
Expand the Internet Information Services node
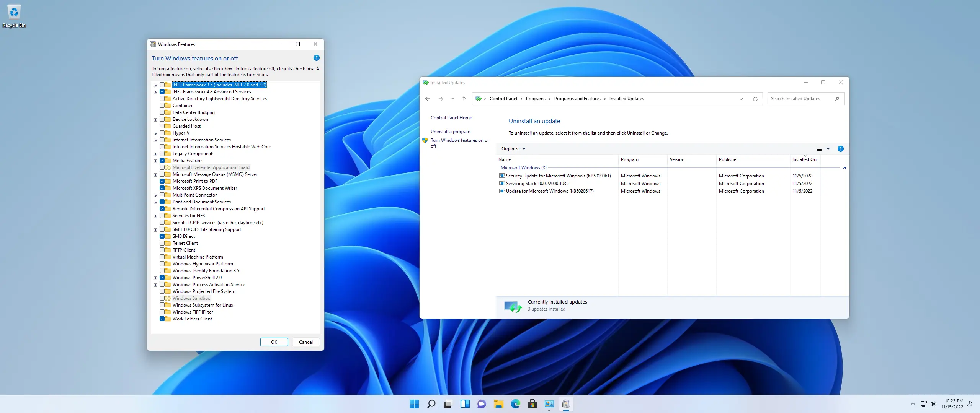pos(155,140)
